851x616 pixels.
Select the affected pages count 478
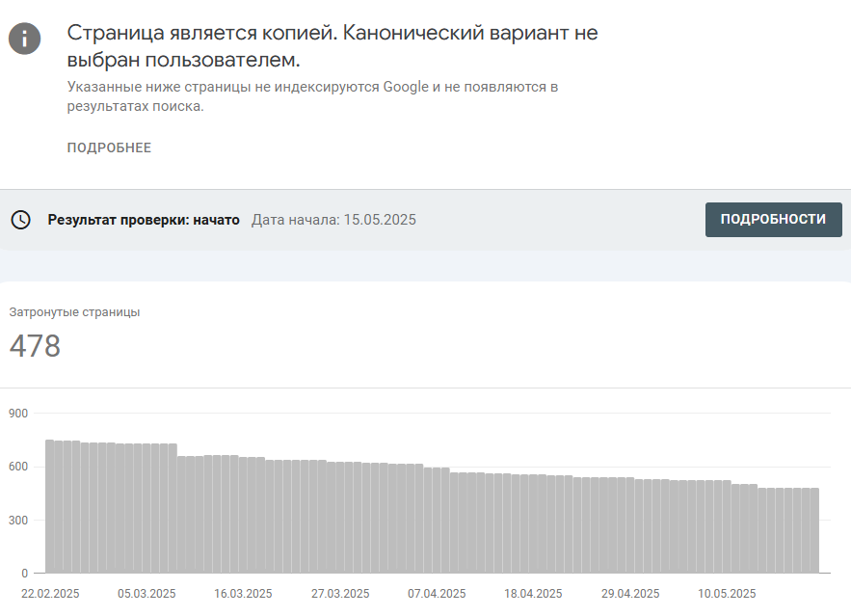35,346
